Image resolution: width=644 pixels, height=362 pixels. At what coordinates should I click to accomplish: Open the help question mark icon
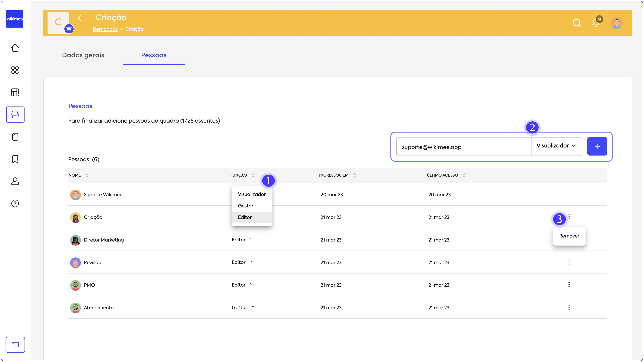click(x=15, y=203)
